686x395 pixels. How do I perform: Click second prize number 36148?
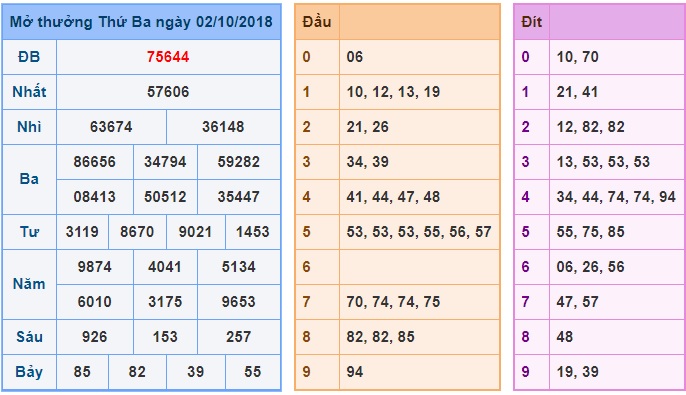pyautogui.click(x=223, y=127)
